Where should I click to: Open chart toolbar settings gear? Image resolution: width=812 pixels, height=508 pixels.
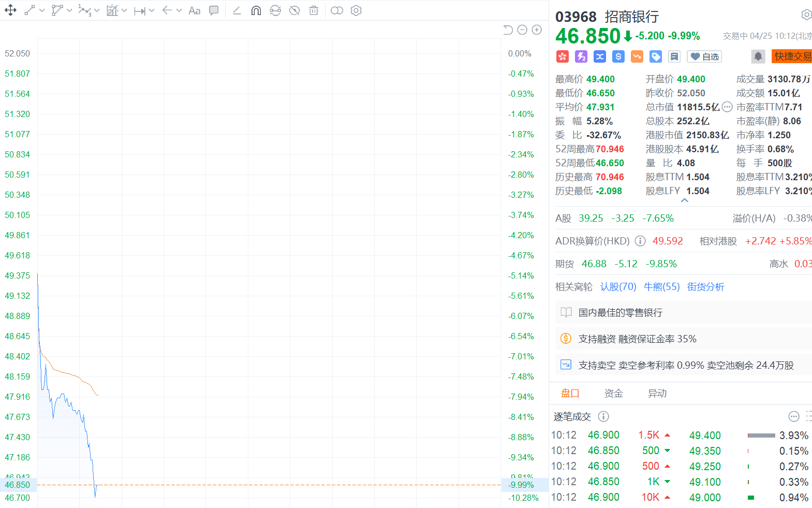(356, 10)
